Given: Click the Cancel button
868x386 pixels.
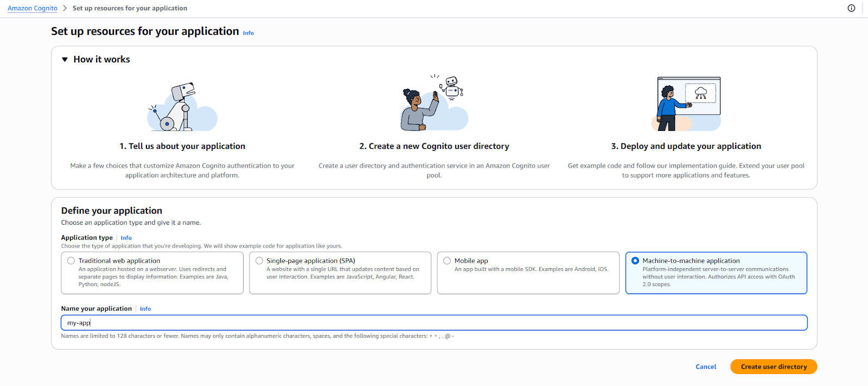Looking at the screenshot, I should coord(706,367).
